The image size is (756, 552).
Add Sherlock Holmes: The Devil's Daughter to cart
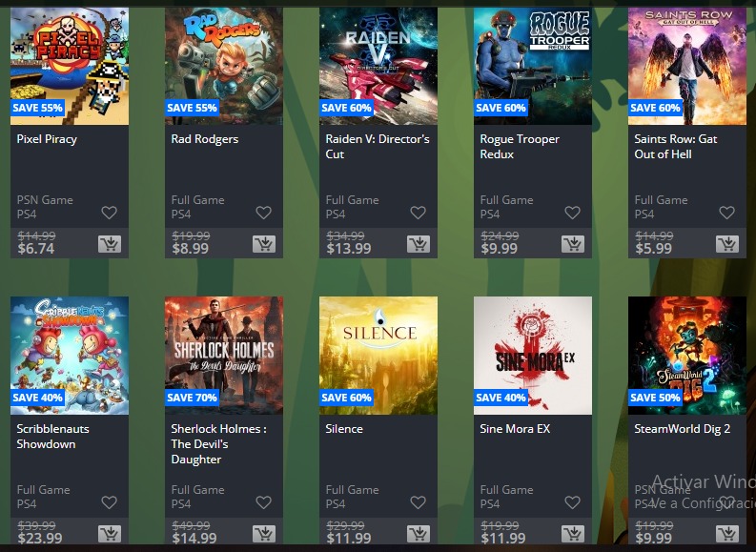pyautogui.click(x=264, y=534)
